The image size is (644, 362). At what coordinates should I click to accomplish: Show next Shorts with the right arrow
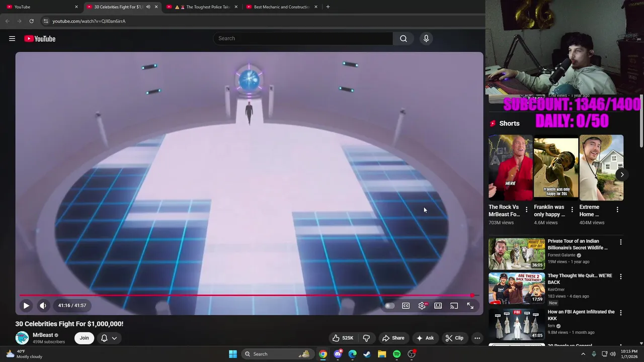[622, 175]
